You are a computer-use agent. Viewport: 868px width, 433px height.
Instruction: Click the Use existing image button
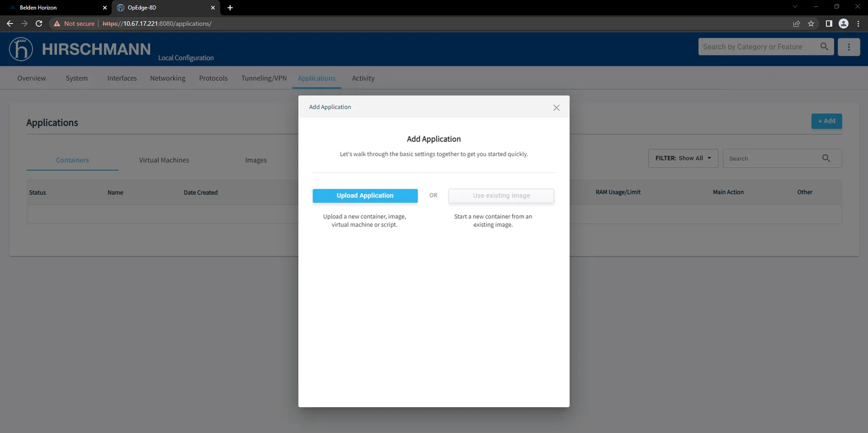[501, 196]
